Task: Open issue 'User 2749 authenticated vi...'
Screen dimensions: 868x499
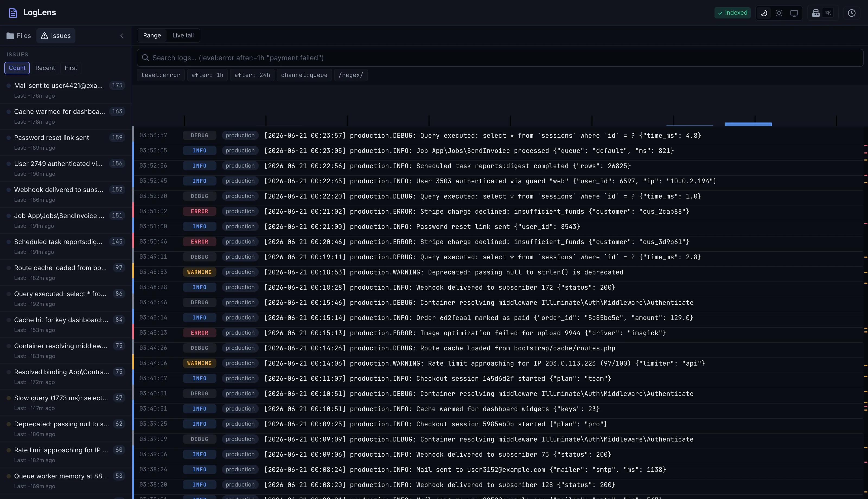Action: (x=66, y=168)
